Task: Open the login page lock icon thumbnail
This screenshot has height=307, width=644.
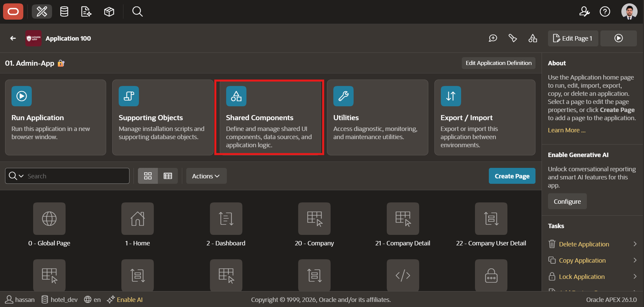Action: pos(491,275)
